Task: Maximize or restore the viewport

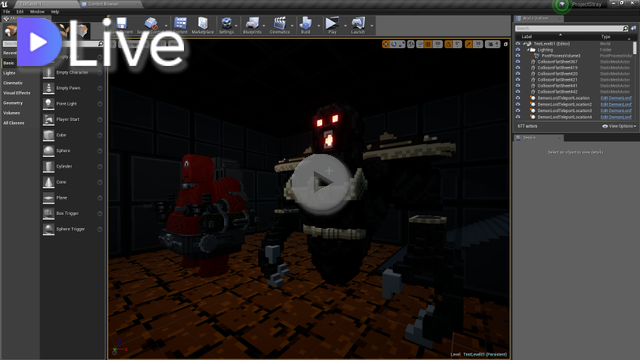Action: 506,44
